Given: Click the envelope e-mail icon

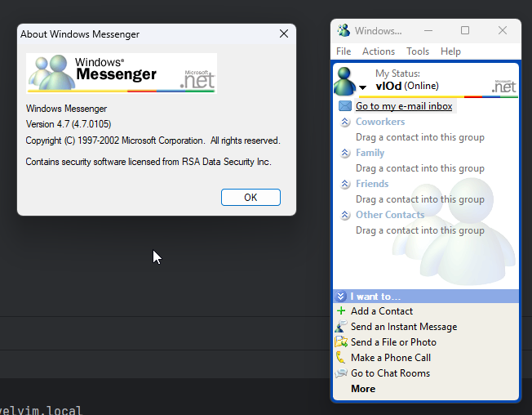Looking at the screenshot, I should (x=345, y=106).
